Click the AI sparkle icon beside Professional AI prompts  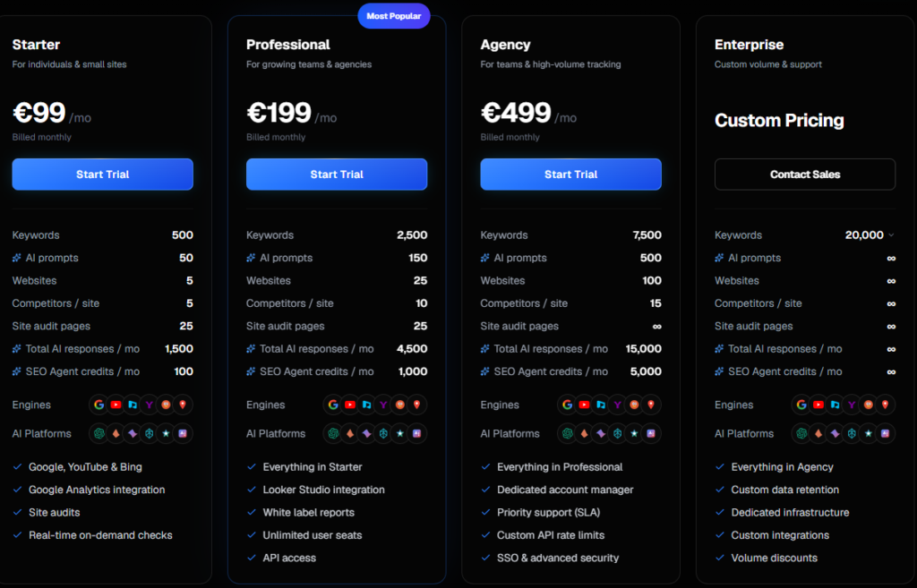pyautogui.click(x=251, y=258)
